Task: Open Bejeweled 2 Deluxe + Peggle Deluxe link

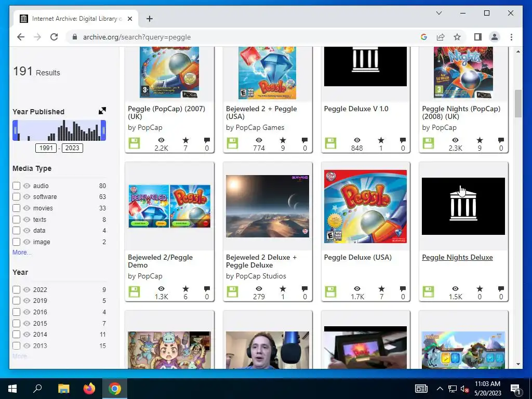Action: click(x=261, y=261)
